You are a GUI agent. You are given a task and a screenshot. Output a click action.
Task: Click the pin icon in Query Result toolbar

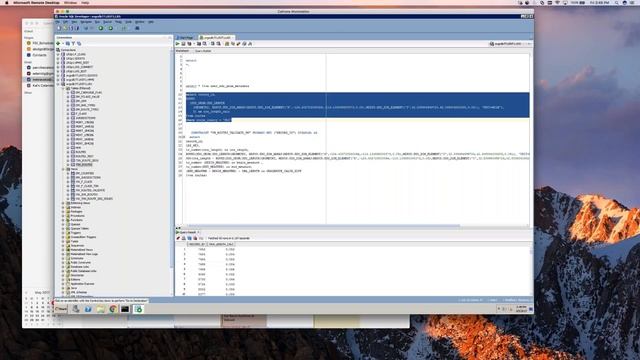point(178,238)
